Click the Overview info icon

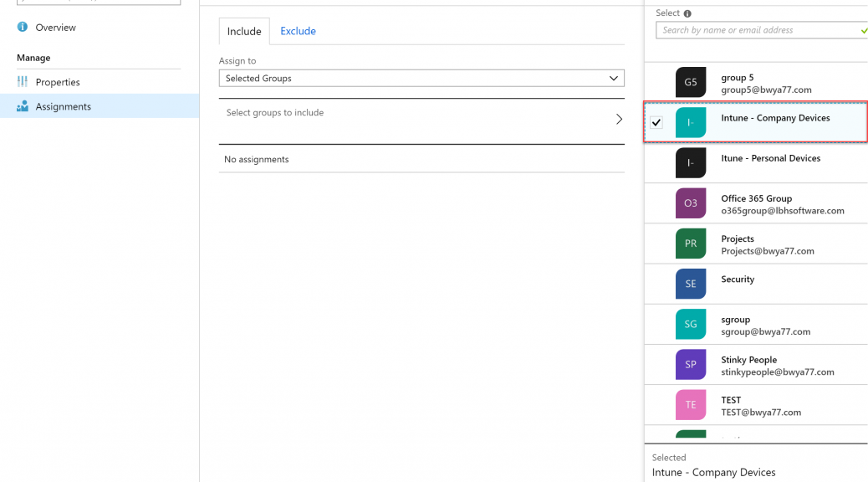(22, 27)
